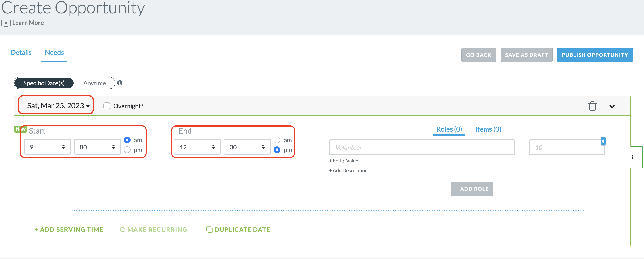
Task: Click the Volunteer role name field
Action: point(422,147)
